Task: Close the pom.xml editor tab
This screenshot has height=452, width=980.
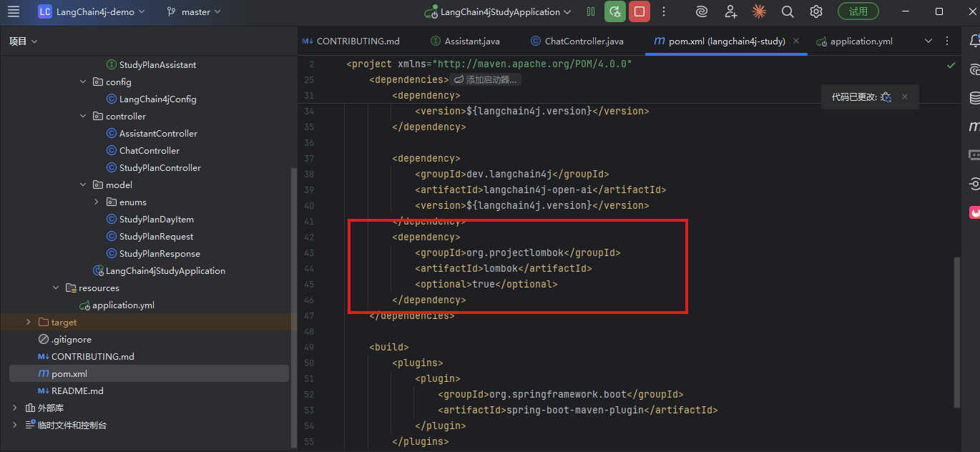Action: click(x=797, y=41)
